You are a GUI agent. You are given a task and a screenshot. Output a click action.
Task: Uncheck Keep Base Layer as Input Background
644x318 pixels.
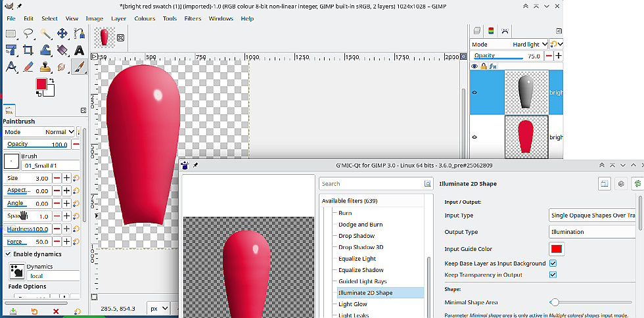pos(553,263)
